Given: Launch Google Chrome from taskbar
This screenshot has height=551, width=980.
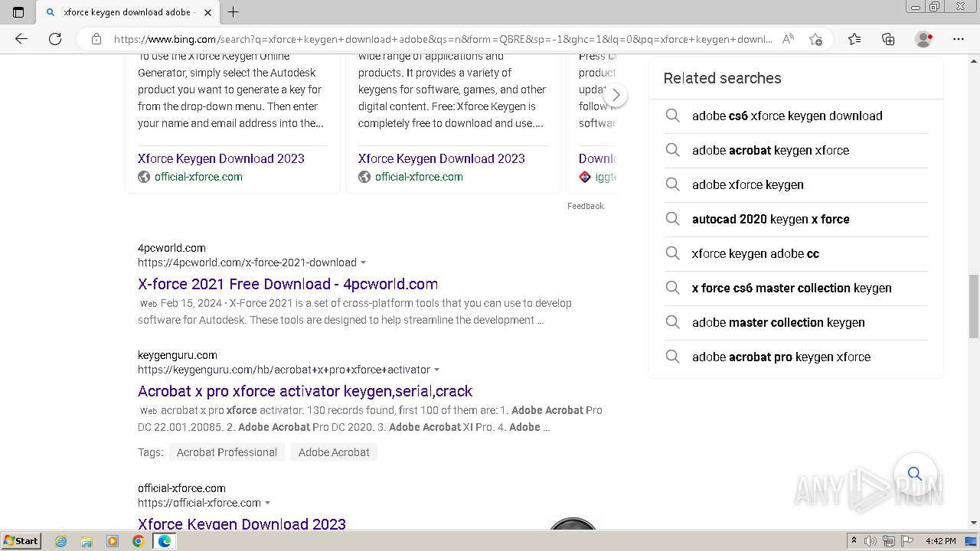Looking at the screenshot, I should [x=139, y=541].
